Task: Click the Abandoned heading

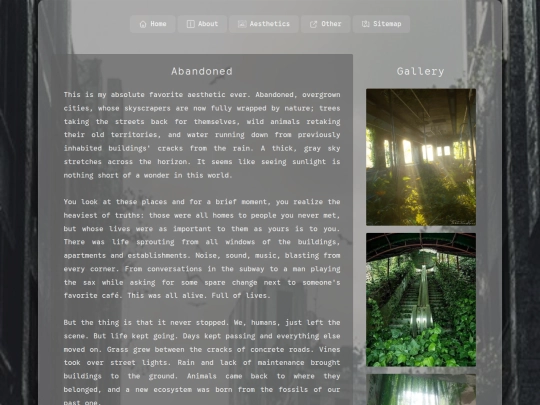Action: 202,72
